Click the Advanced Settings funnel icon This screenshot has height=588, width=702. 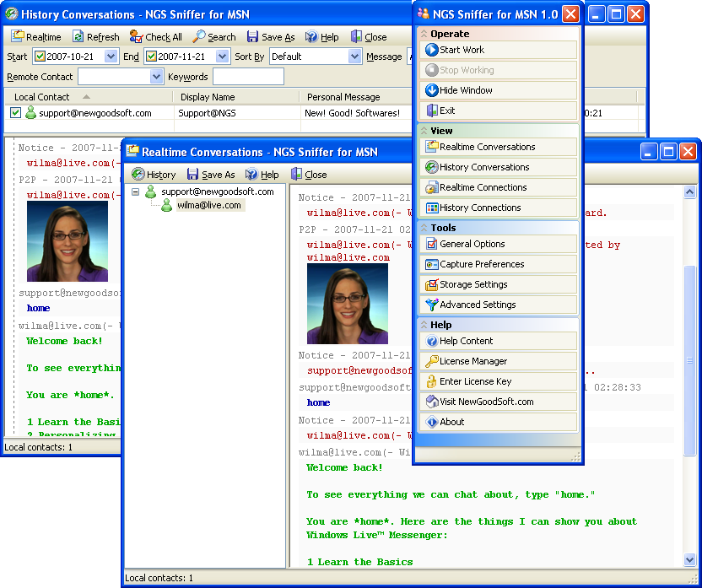[432, 305]
